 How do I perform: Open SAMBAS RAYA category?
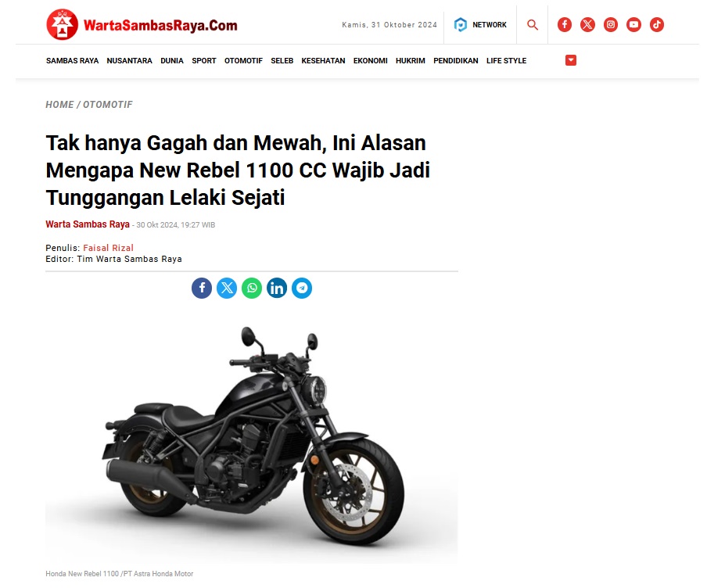pos(72,60)
